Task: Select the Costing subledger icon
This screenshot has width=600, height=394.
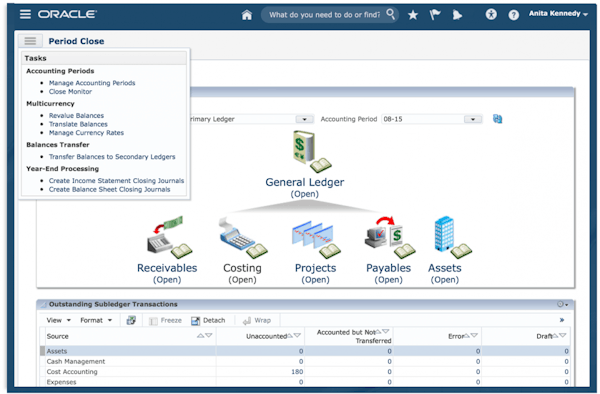Action: pos(243,238)
